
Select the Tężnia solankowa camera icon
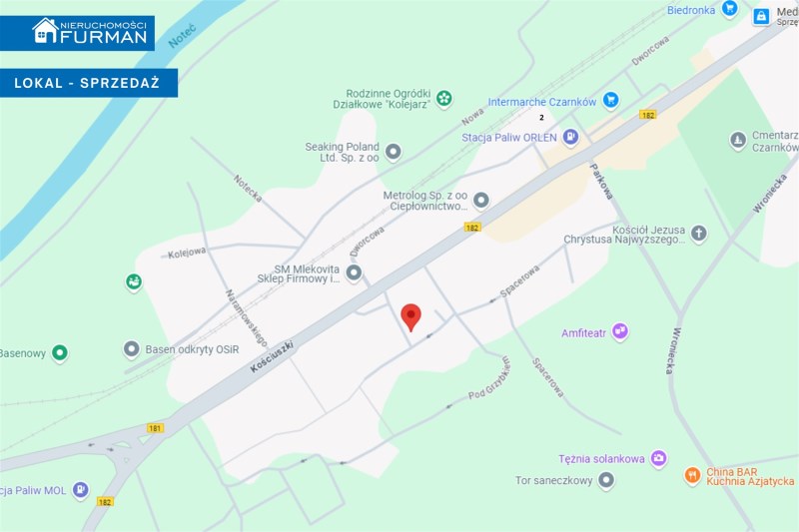point(658,458)
